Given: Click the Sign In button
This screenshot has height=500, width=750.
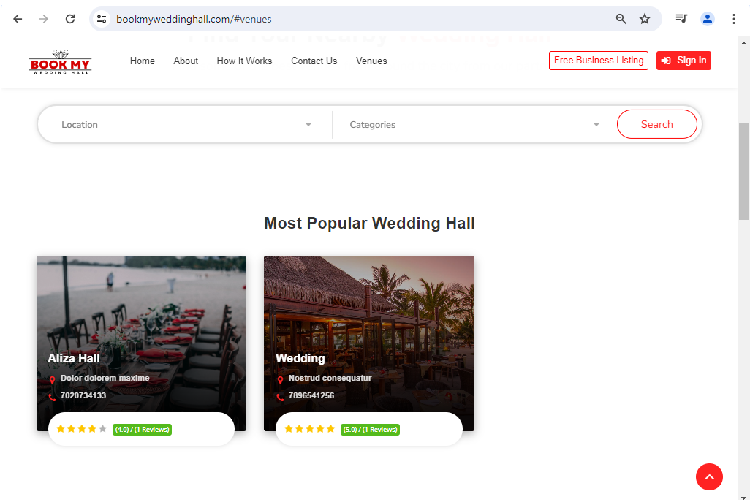Looking at the screenshot, I should [x=683, y=60].
